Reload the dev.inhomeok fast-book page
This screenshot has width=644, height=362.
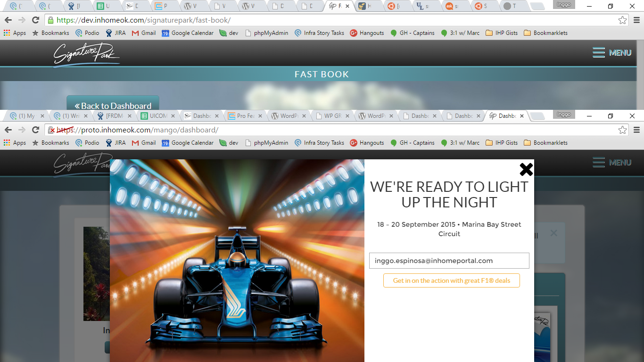click(x=35, y=20)
